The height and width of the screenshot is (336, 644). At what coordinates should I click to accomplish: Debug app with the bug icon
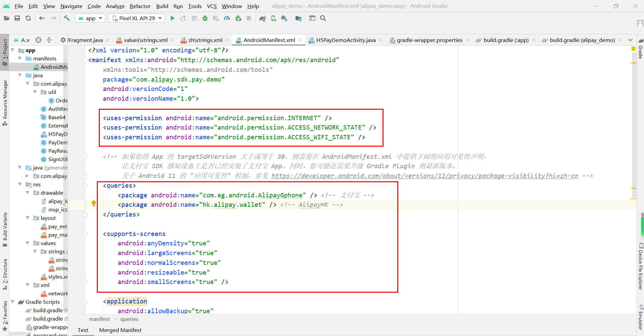[205, 18]
